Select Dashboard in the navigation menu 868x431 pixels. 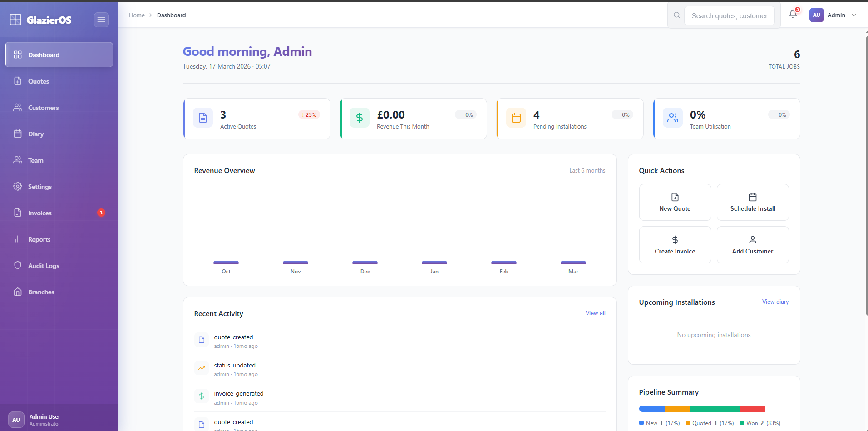click(44, 54)
